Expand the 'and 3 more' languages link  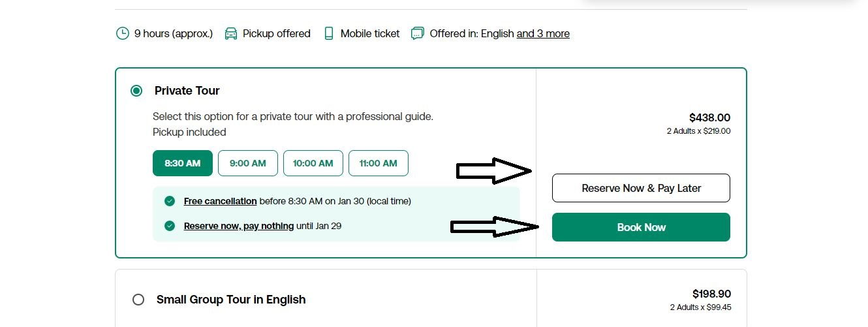coord(543,33)
